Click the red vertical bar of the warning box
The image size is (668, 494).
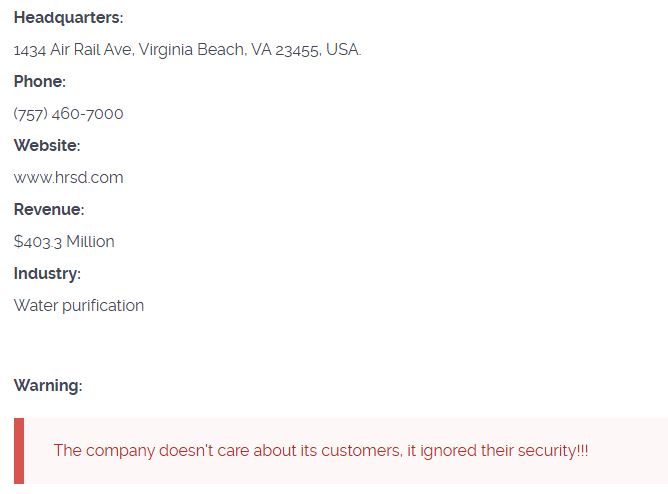(19, 451)
